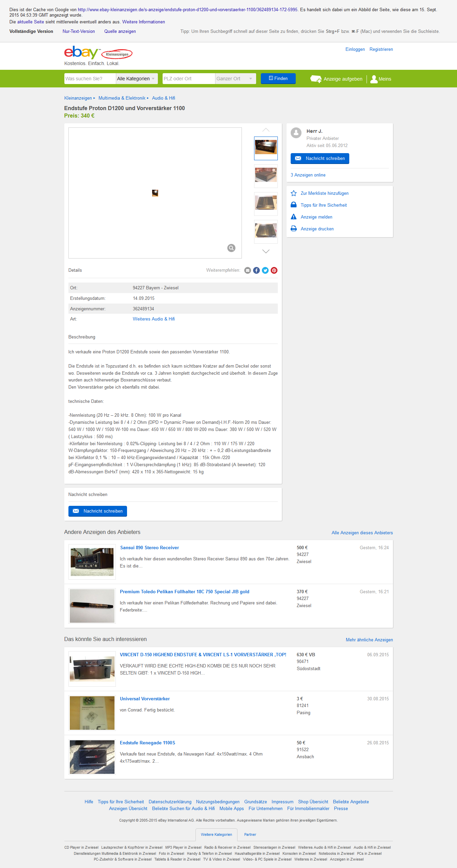The image size is (457, 868).
Task: Share listing via email icon
Action: [x=248, y=270]
